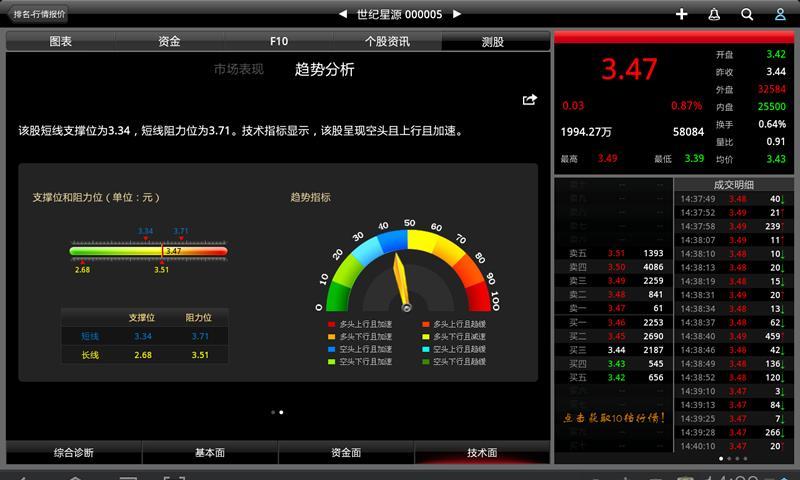Screen dimensions: 800x480
Task: Click the 成交明细 header
Action: tap(734, 185)
